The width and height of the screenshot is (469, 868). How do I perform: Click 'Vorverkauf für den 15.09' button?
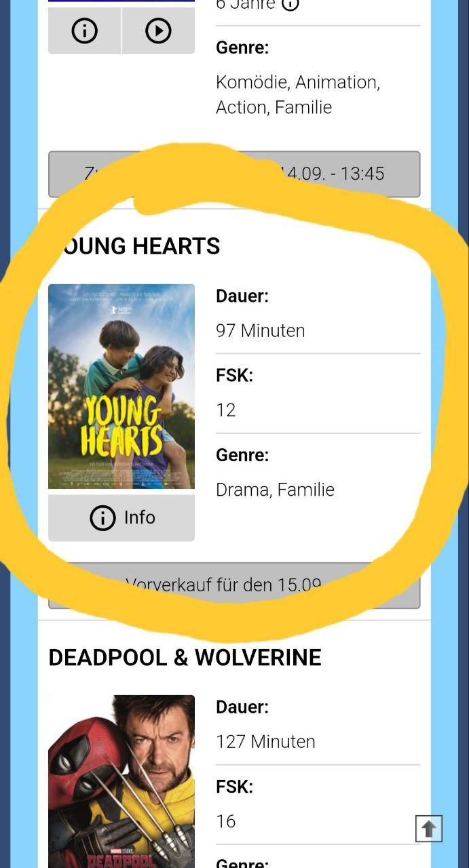(x=234, y=585)
